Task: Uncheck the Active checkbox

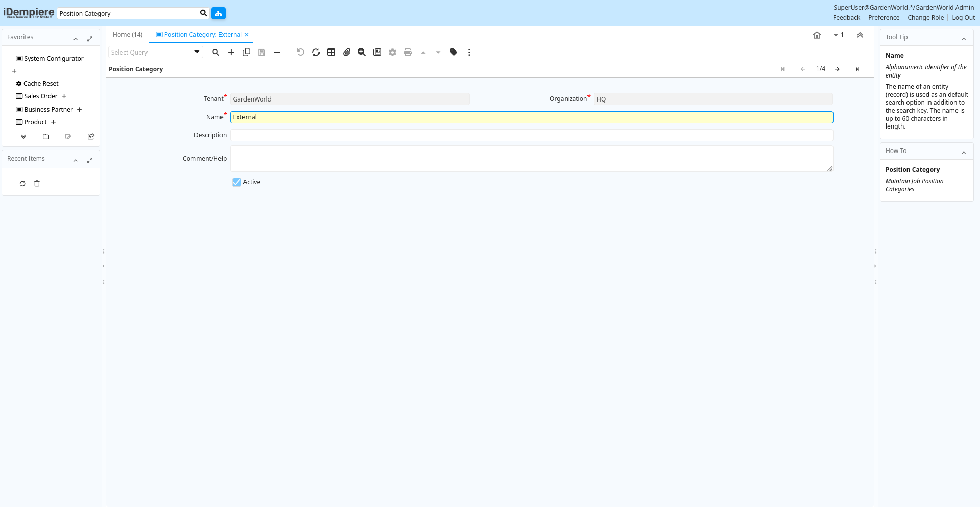Action: click(237, 182)
